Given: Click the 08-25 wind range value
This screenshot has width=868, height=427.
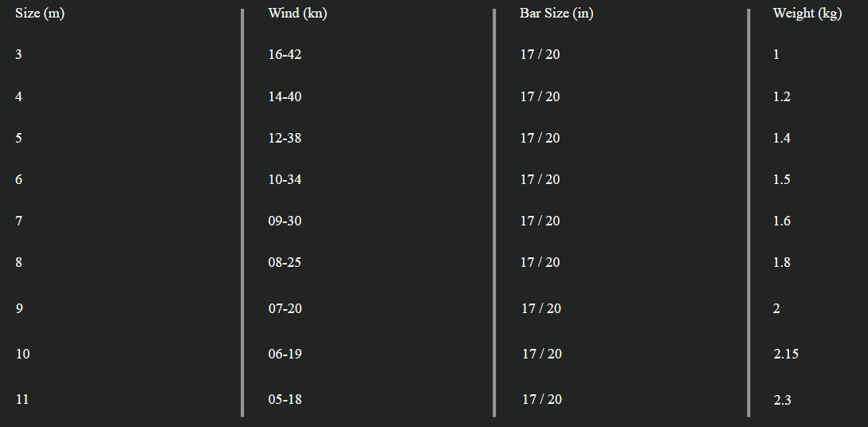Looking at the screenshot, I should [285, 262].
